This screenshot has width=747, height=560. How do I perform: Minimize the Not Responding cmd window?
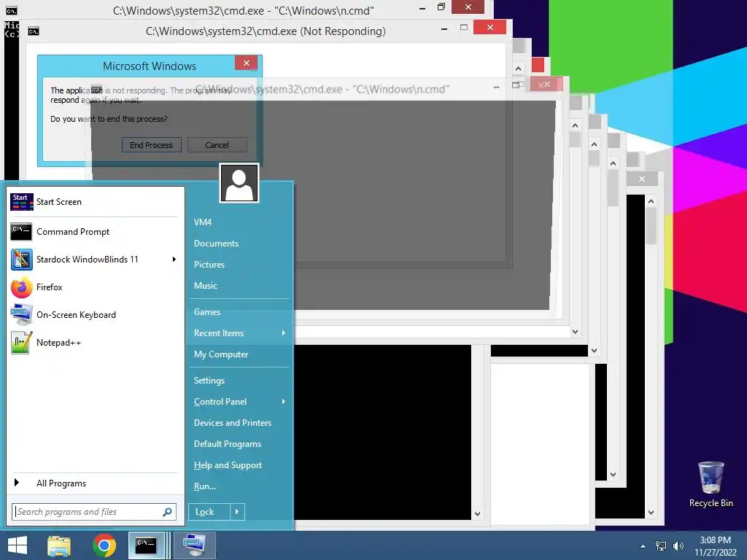(444, 28)
